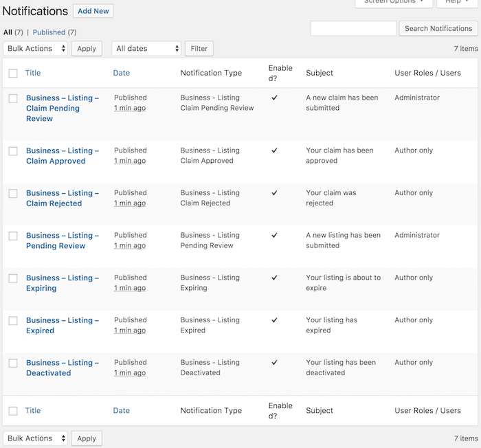Tick the select-all checkbox in the table footer
The height and width of the screenshot is (448, 481).
tap(13, 411)
